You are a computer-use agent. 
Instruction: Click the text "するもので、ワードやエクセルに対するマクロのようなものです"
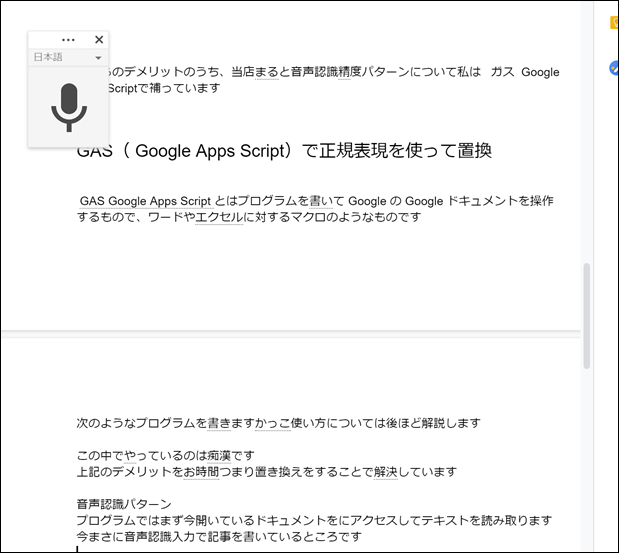(x=249, y=217)
